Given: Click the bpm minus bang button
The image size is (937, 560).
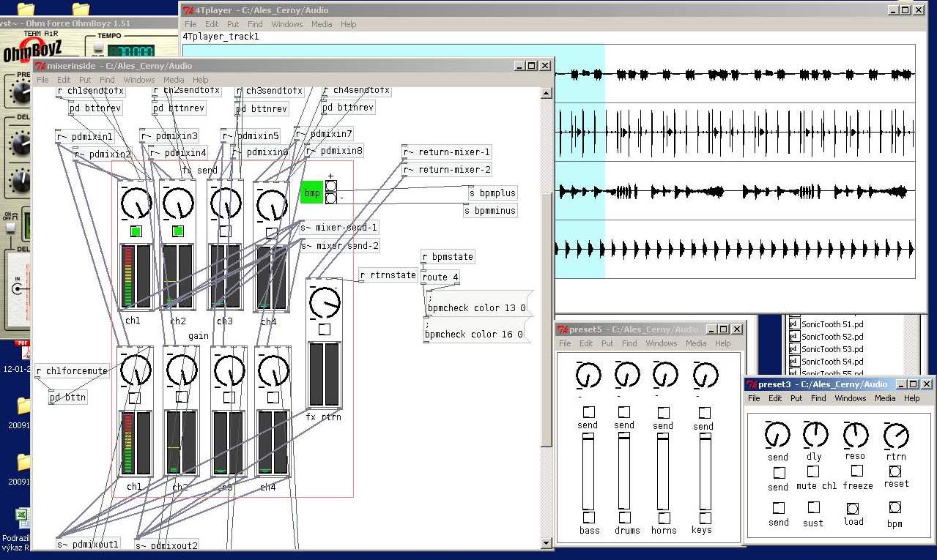Looking at the screenshot, I should 331,198.
